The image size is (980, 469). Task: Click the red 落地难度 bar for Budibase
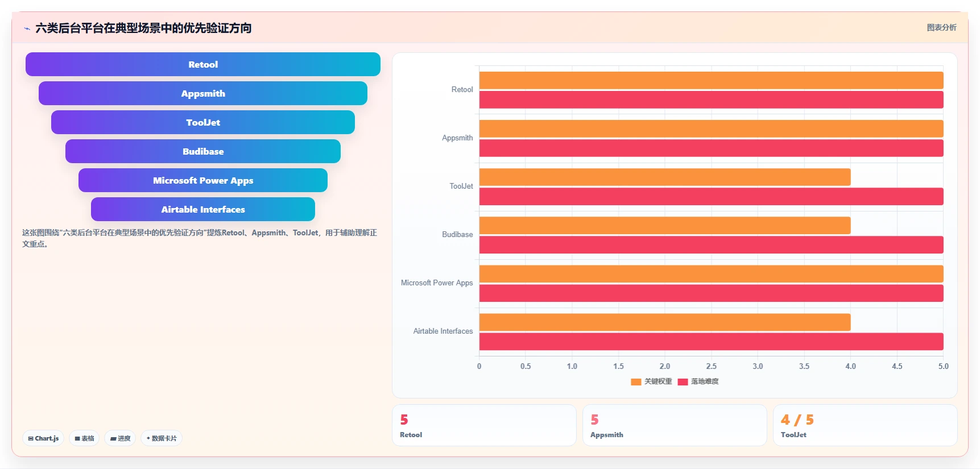(x=711, y=244)
